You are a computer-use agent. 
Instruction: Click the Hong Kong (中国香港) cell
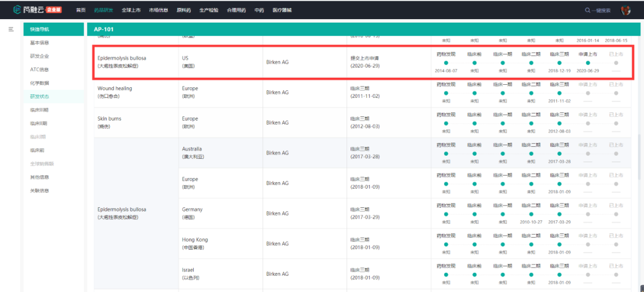pyautogui.click(x=221, y=244)
